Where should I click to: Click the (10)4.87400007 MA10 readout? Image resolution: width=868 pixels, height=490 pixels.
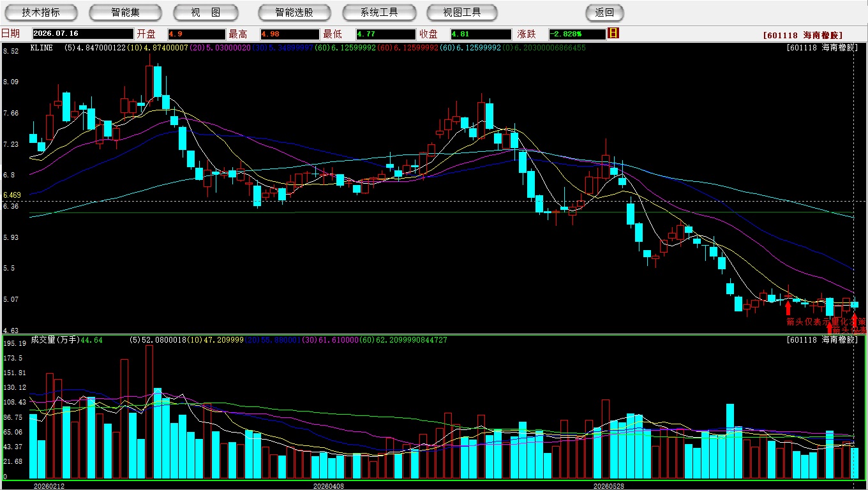157,48
